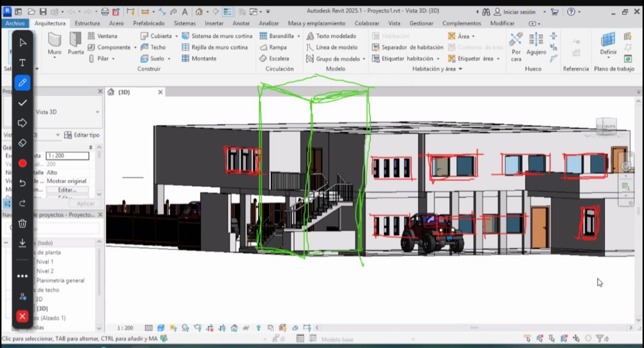
Task: Open the Vista 3D type selector dropdown
Action: click(98, 112)
